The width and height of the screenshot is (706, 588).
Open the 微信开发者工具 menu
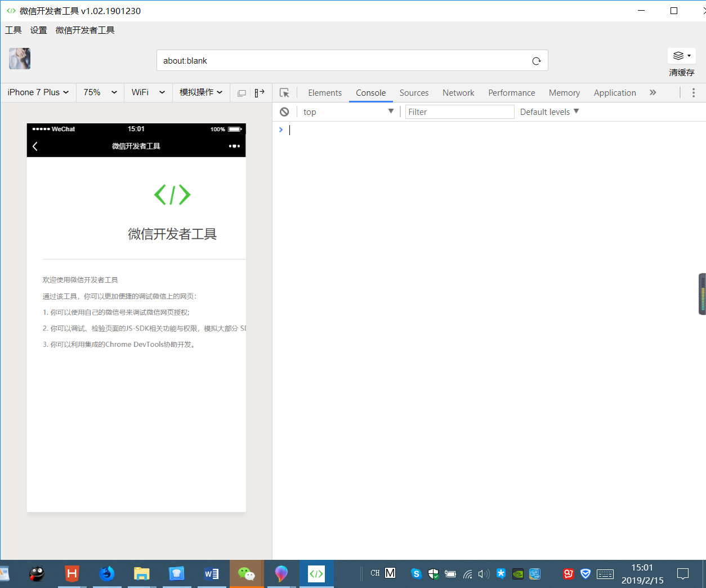tap(85, 30)
